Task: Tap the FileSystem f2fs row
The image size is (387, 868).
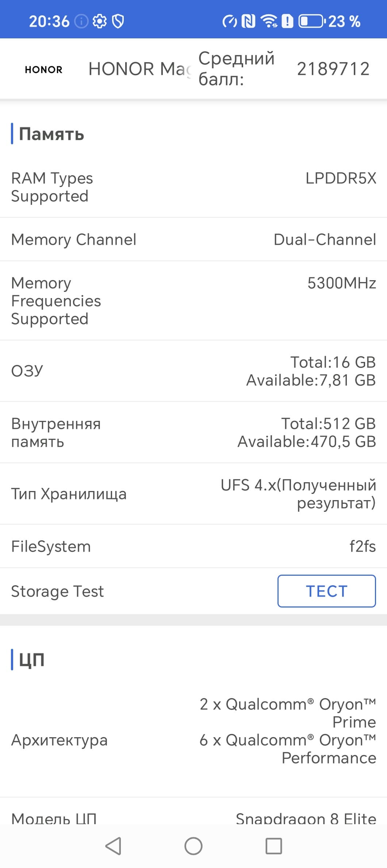Action: coord(193,547)
